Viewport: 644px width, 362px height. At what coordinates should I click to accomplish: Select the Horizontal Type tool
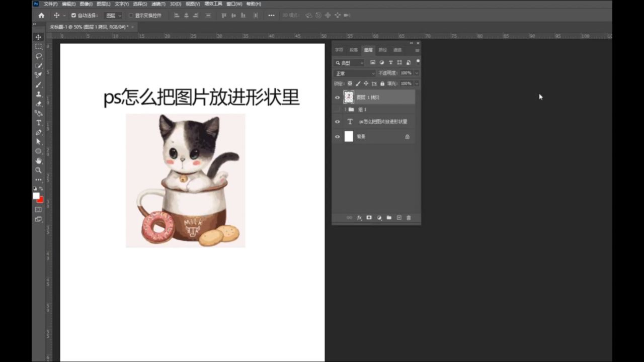click(38, 123)
